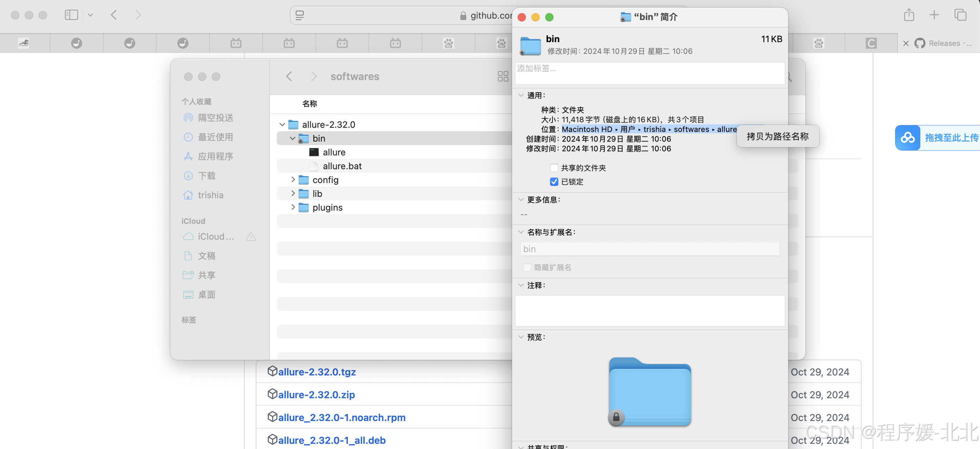Click the bin folder icon in info header

530,46
